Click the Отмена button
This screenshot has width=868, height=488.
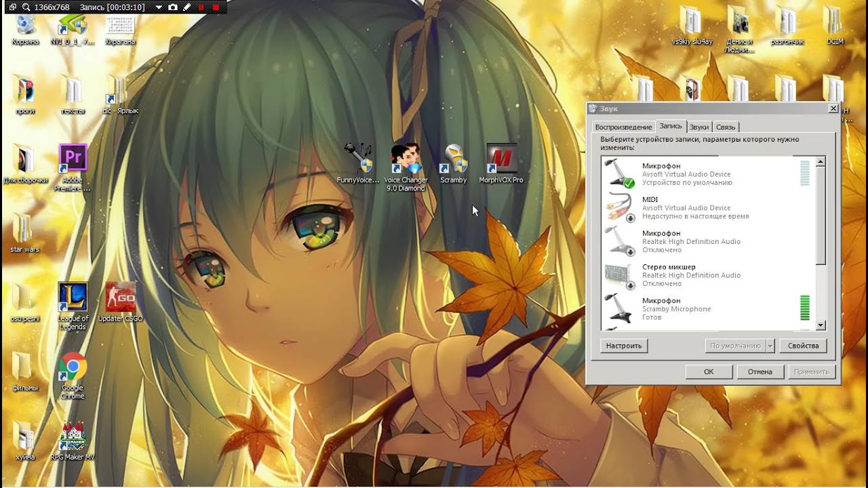[760, 371]
